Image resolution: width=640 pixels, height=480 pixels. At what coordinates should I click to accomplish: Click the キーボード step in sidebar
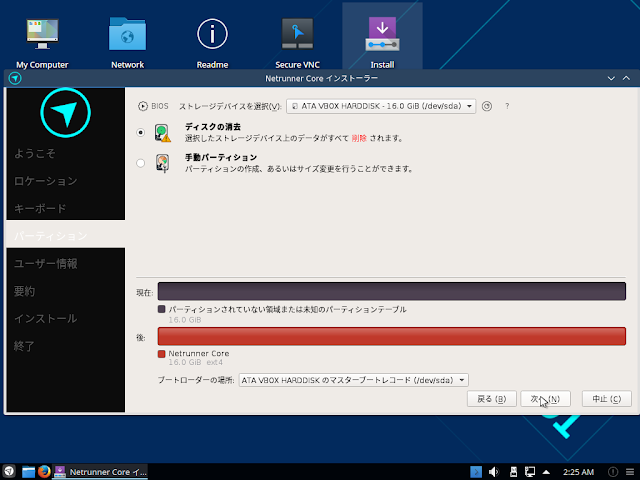(x=40, y=209)
